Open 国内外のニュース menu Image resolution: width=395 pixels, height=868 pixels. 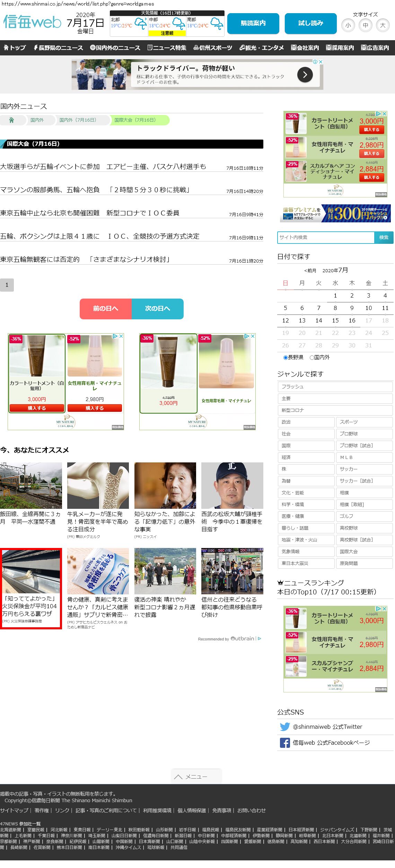click(x=115, y=48)
